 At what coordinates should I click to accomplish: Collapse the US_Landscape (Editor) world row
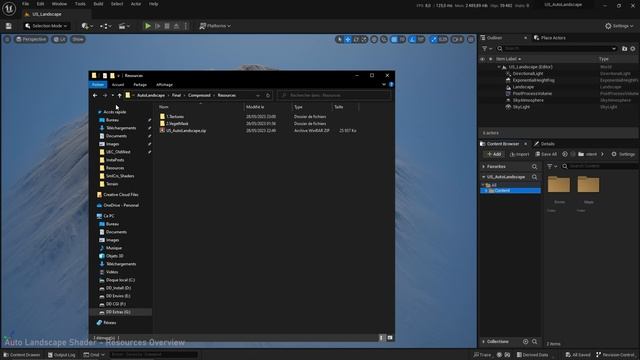pyautogui.click(x=499, y=67)
